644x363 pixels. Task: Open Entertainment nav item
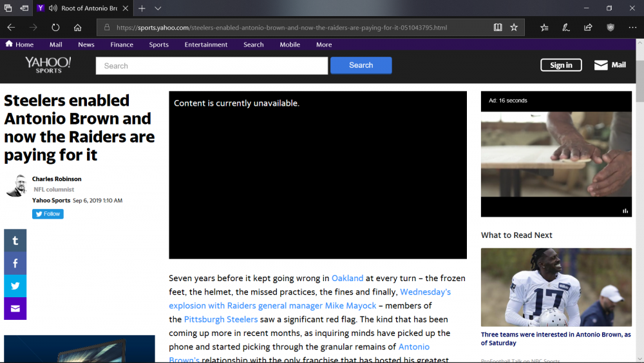tap(206, 44)
